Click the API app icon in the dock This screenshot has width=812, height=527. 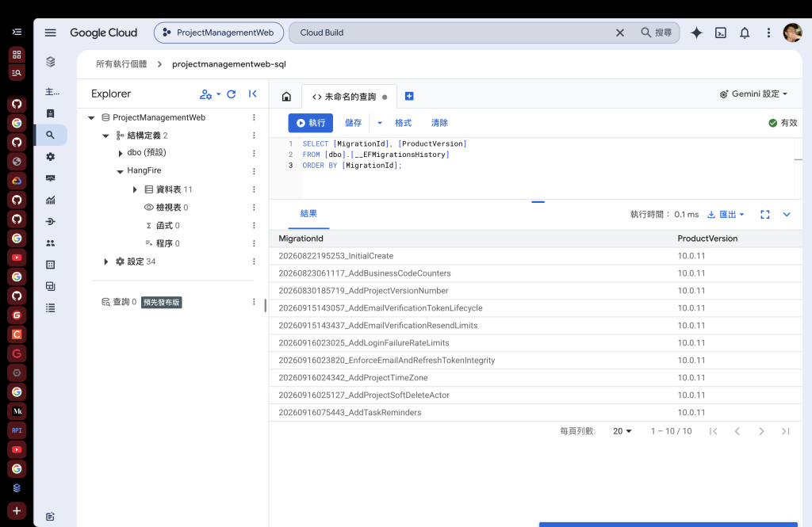(17, 430)
